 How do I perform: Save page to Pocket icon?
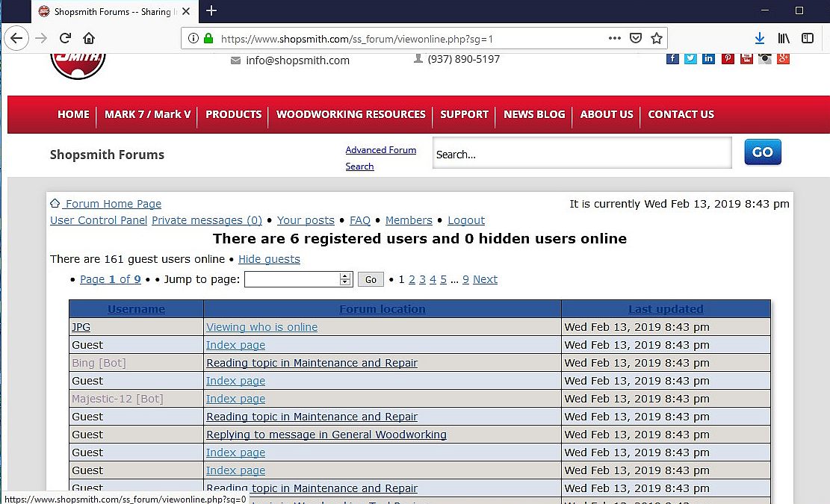coord(636,38)
